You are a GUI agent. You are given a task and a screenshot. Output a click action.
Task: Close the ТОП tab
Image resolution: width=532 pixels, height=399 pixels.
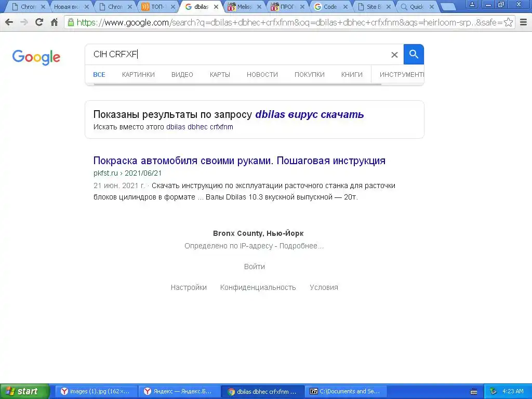(173, 7)
